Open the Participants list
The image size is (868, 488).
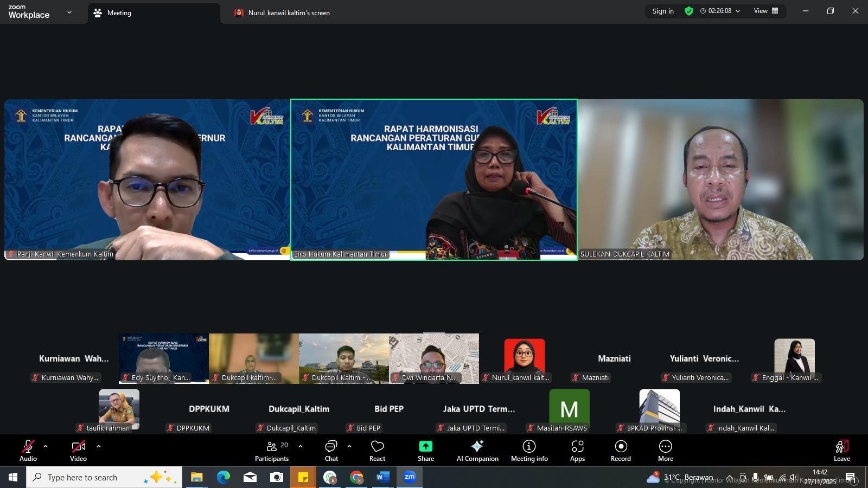(x=272, y=451)
